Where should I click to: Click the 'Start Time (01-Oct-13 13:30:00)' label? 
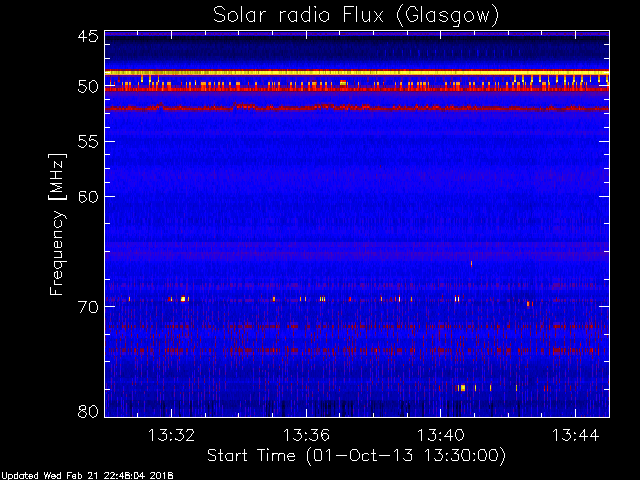[x=356, y=456]
